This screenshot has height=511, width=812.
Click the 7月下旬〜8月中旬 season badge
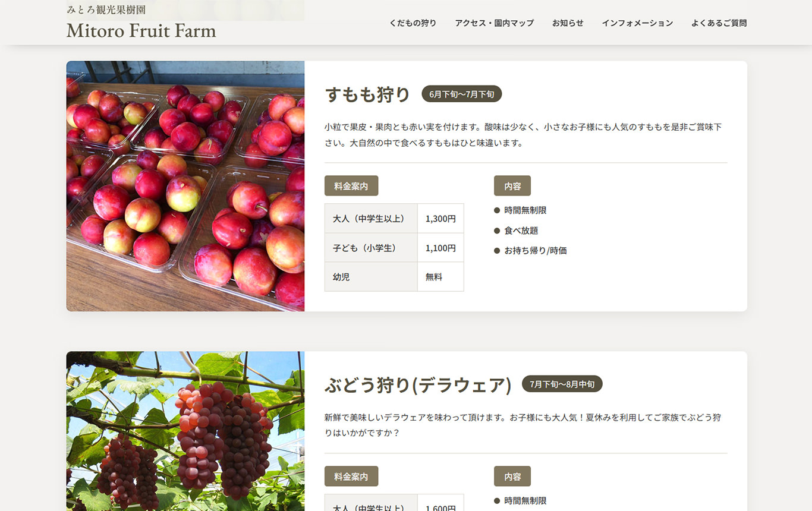562,384
